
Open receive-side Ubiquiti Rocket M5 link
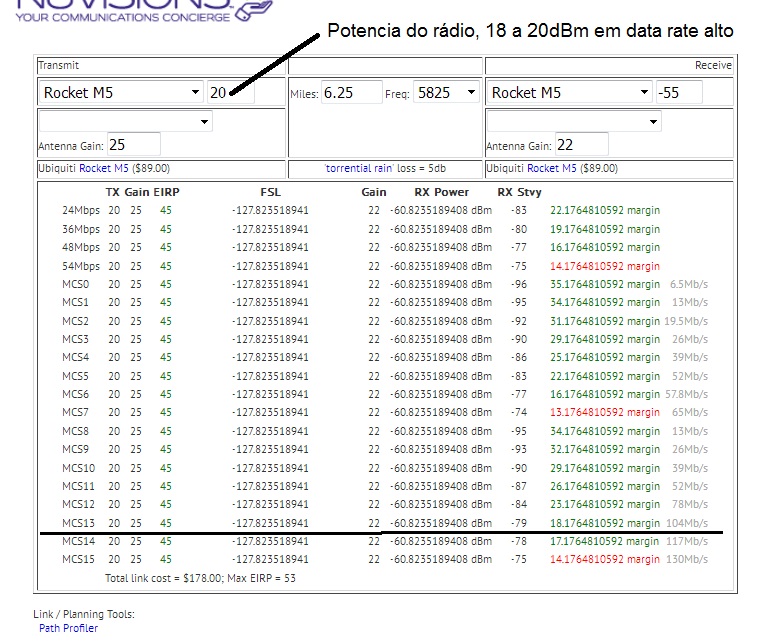[x=552, y=168]
